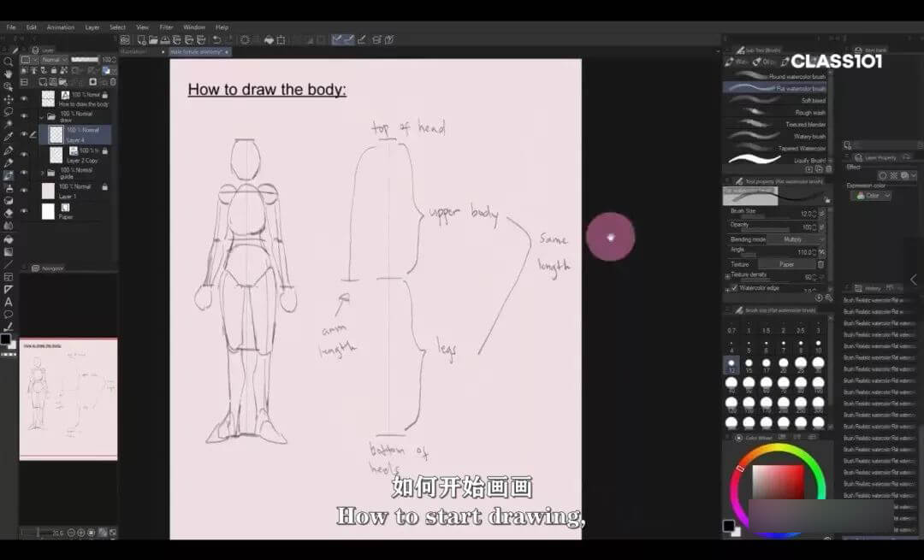This screenshot has width=924, height=560.
Task: Hide the Paper layer
Action: (x=24, y=211)
